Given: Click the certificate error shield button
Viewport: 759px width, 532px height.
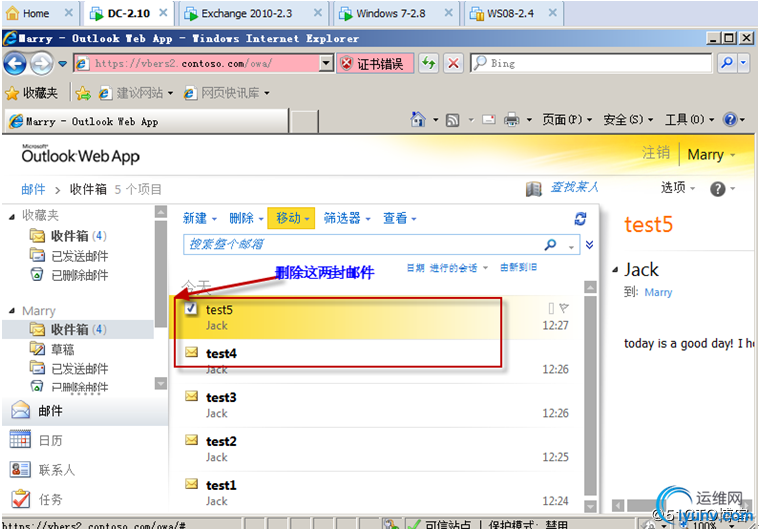Looking at the screenshot, I should point(375,63).
